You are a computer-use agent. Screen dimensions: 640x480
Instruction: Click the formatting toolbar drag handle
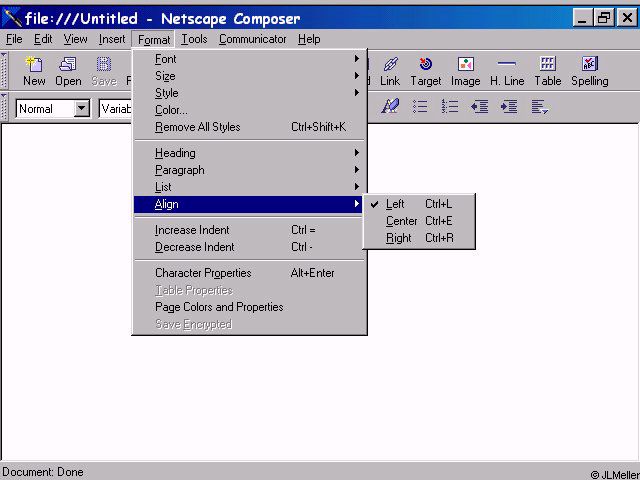click(x=4, y=107)
